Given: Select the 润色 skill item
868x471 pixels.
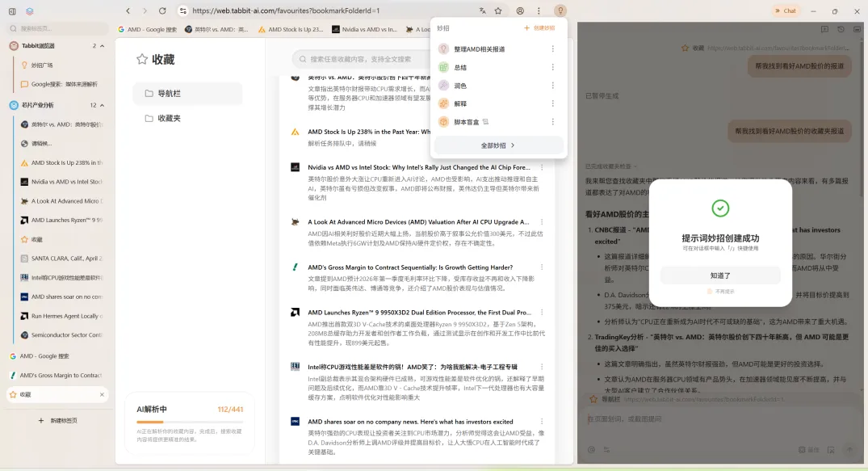Looking at the screenshot, I should pos(460,86).
